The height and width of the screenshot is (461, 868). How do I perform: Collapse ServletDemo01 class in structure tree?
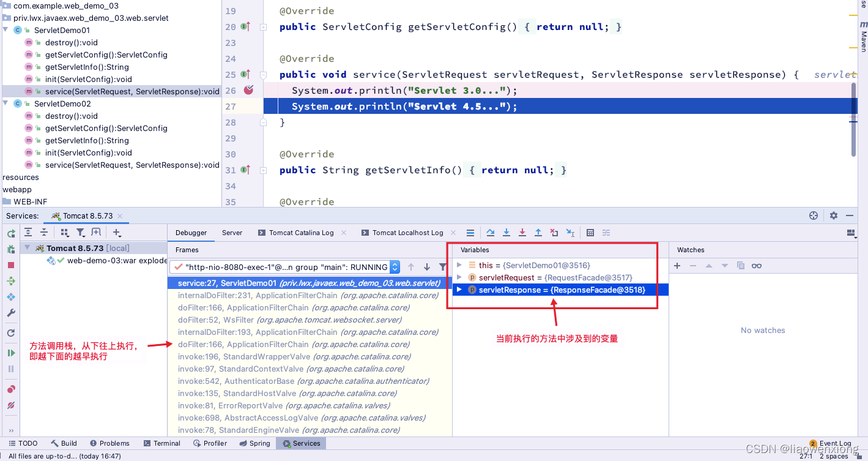pos(6,30)
